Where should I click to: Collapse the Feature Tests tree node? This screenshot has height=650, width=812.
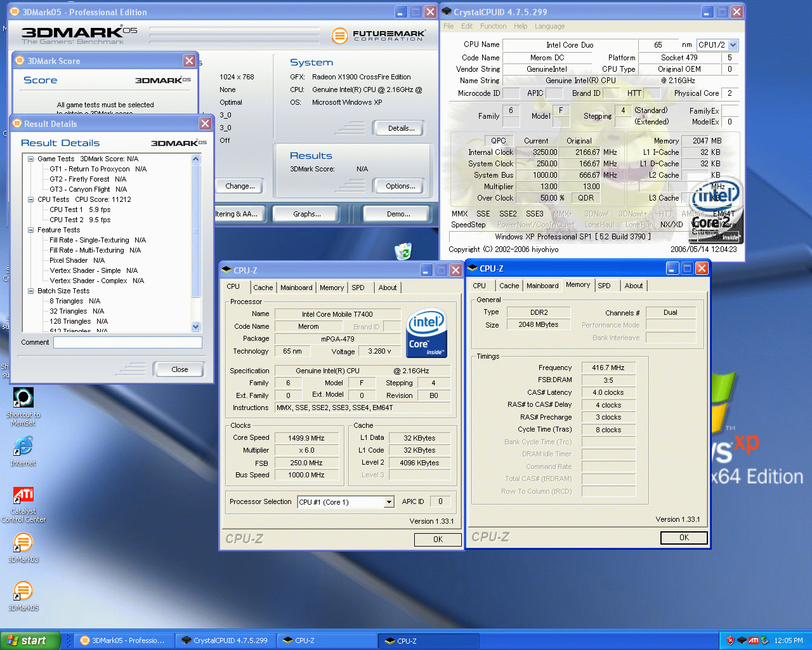30,230
